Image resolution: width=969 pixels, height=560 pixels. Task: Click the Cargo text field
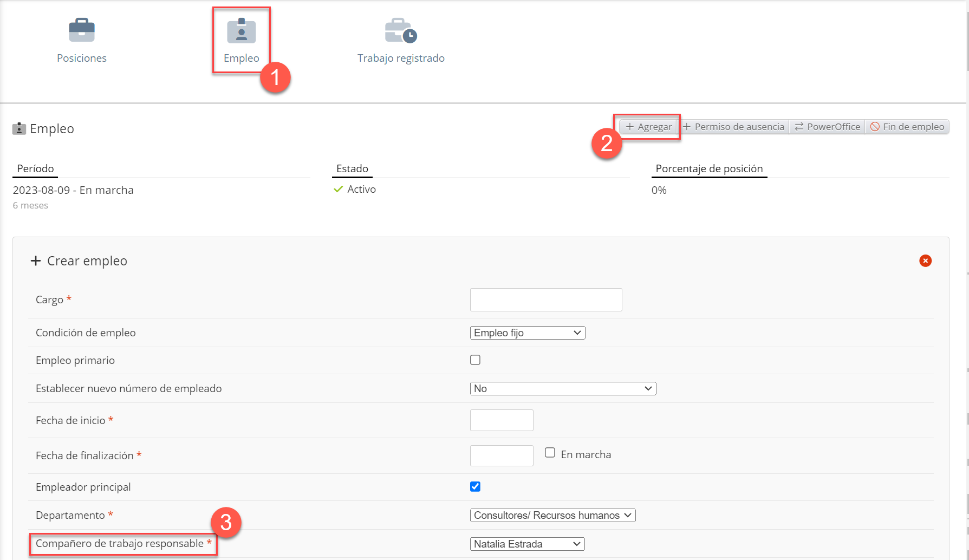tap(545, 299)
